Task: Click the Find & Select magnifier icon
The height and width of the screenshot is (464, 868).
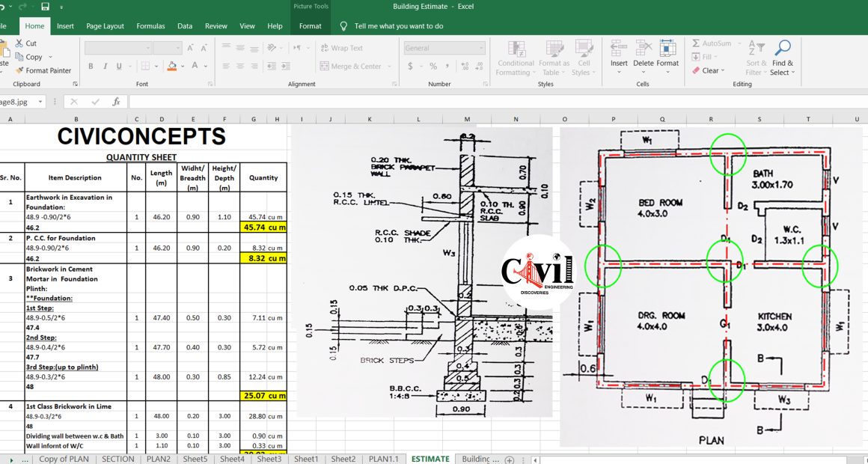Action: point(782,48)
